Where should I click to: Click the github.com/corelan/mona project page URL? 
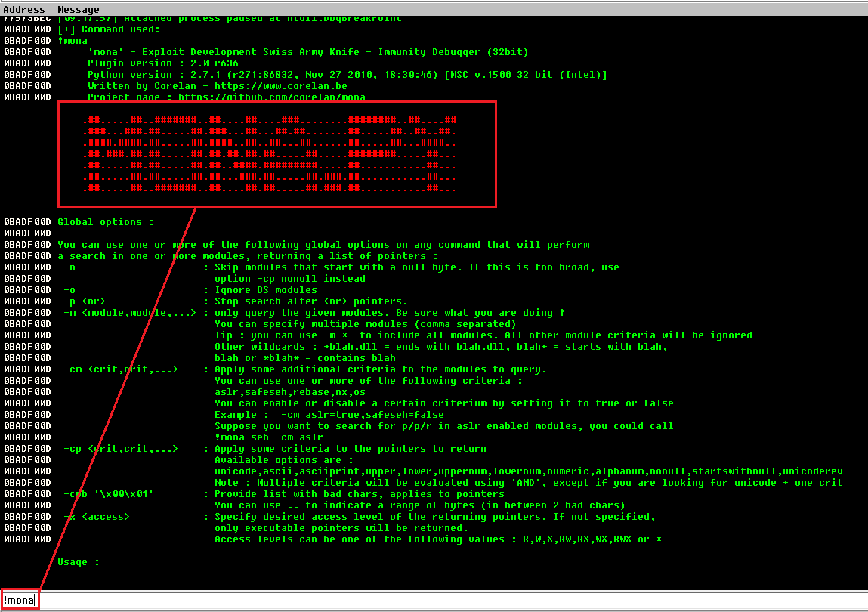pos(272,97)
